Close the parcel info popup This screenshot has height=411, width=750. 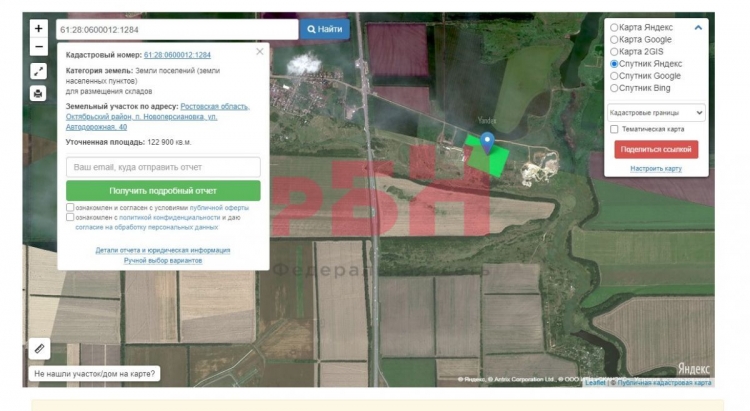coord(260,51)
